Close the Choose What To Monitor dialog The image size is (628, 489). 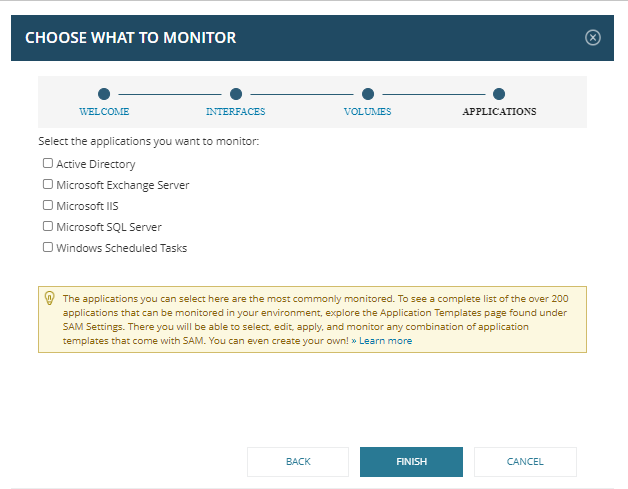pos(592,38)
